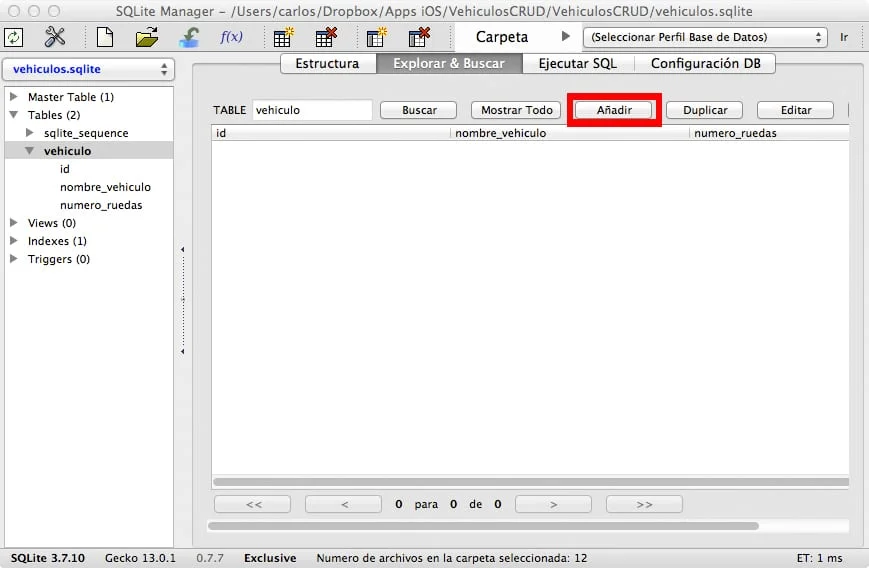Click the drop table icon with red X

click(x=326, y=37)
